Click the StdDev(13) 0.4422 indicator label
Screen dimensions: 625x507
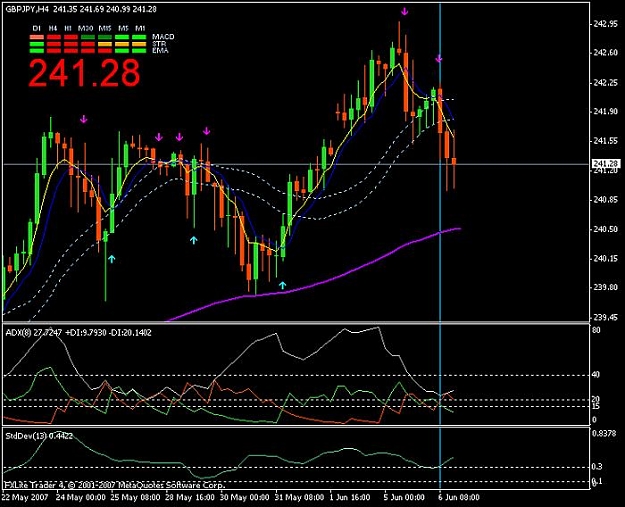(x=39, y=436)
